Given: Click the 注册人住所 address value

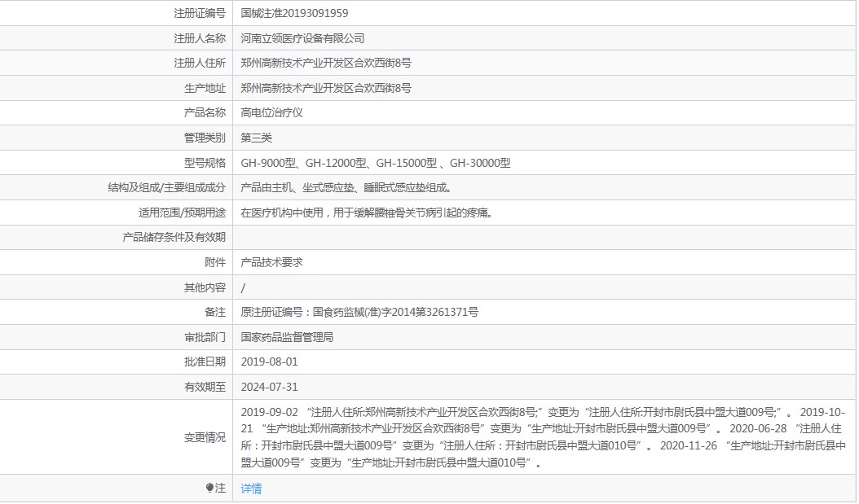Looking at the screenshot, I should point(326,63).
